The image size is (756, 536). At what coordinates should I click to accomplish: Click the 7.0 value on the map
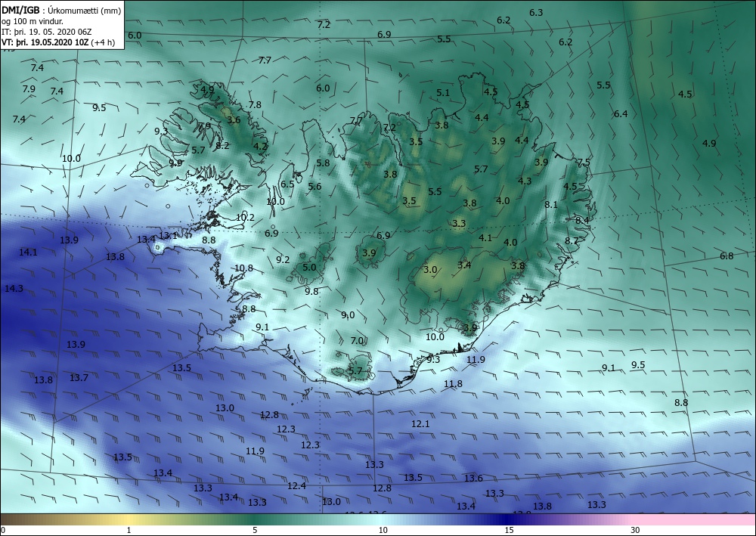357,341
